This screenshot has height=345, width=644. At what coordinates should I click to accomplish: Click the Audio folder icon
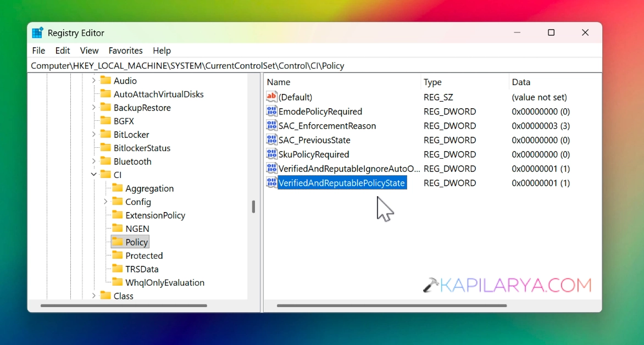click(106, 81)
